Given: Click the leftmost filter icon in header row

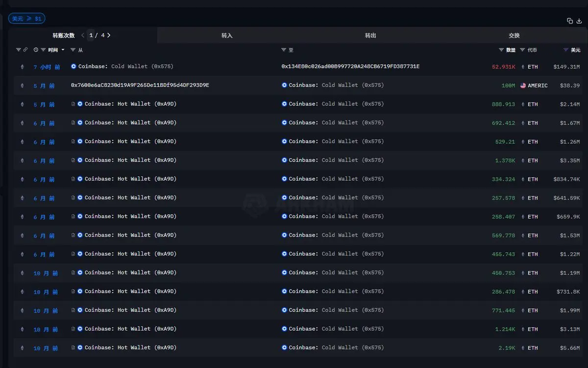Looking at the screenshot, I should (19, 49).
